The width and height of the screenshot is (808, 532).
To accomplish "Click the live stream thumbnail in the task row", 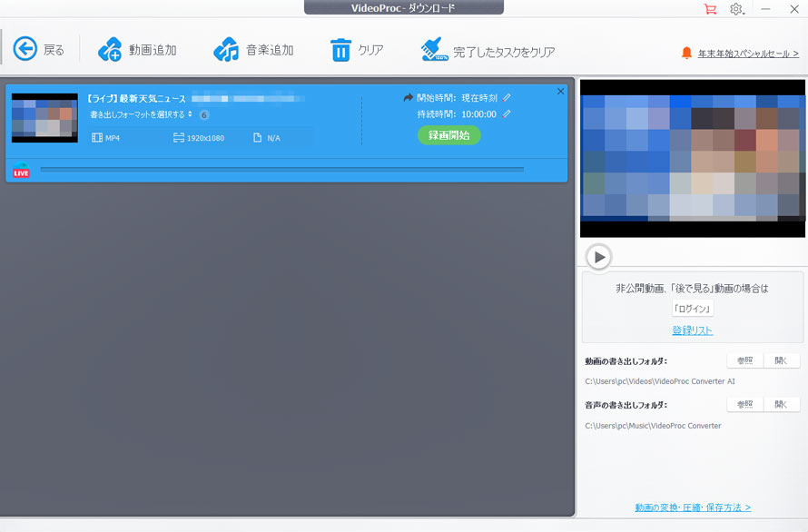I will click(x=44, y=118).
